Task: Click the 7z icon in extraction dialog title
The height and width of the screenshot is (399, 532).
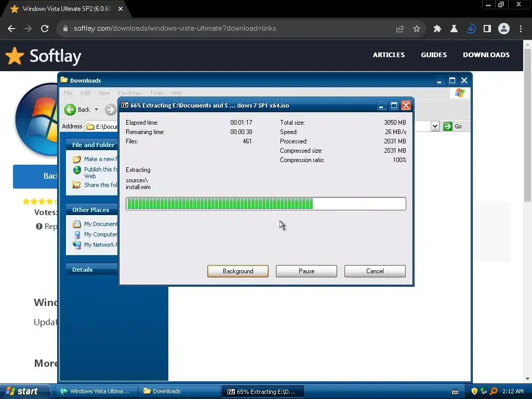Action: click(125, 105)
